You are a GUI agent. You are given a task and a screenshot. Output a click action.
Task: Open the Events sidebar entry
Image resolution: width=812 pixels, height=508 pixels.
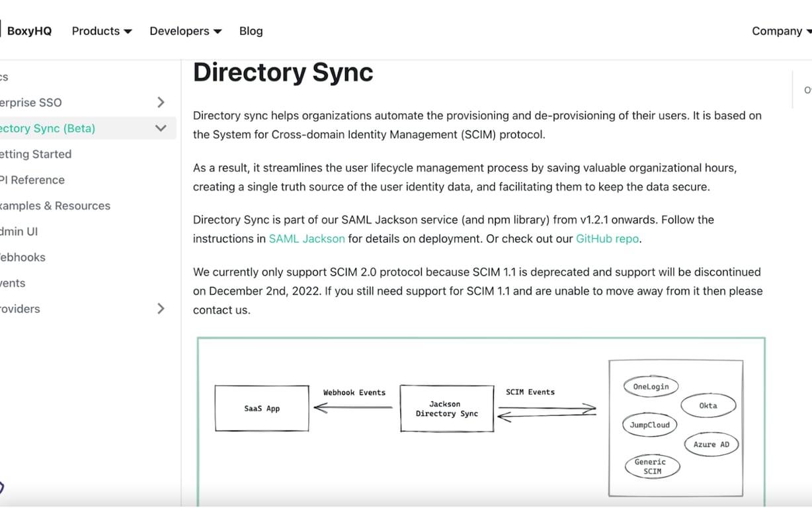coord(12,283)
